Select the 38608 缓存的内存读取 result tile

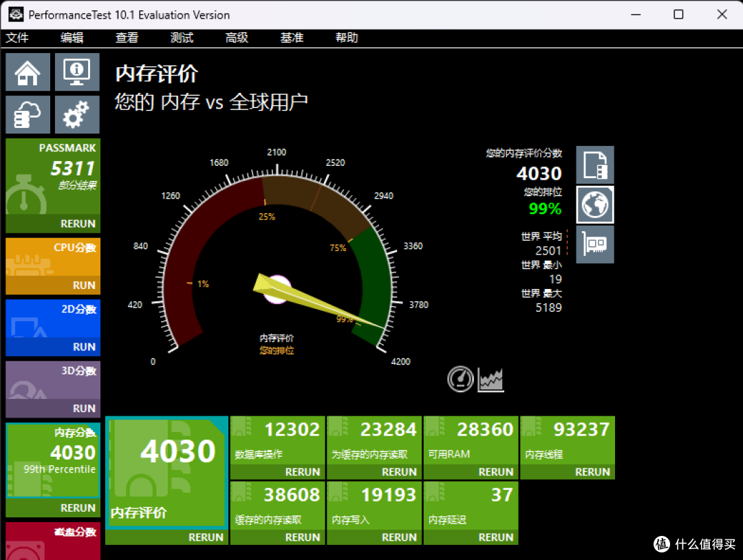pos(278,506)
